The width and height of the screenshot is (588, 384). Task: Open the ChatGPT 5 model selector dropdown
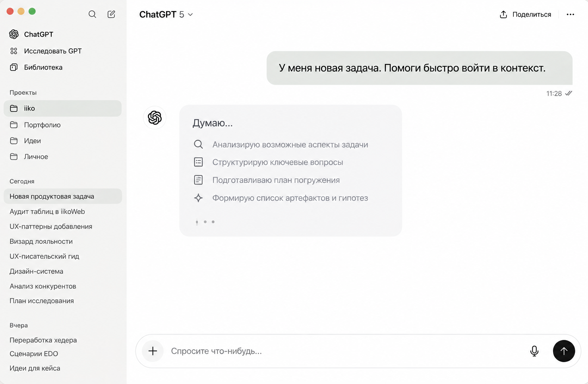point(166,14)
